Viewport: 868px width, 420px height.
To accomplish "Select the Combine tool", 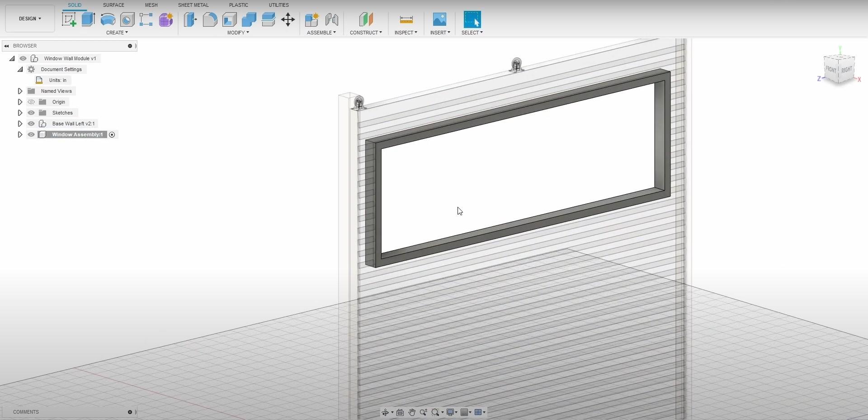I will (x=249, y=19).
